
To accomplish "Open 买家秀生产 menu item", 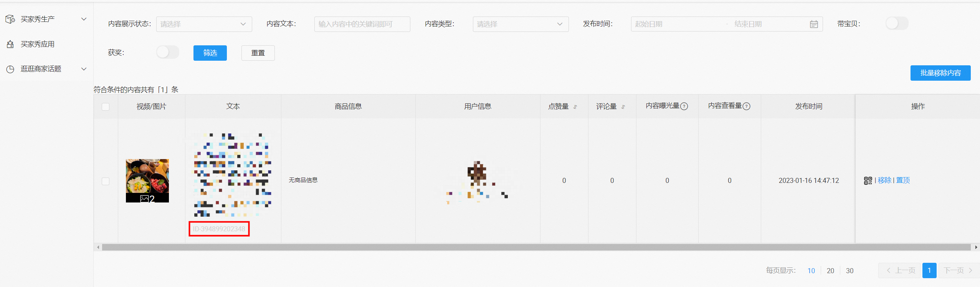I will 38,19.
